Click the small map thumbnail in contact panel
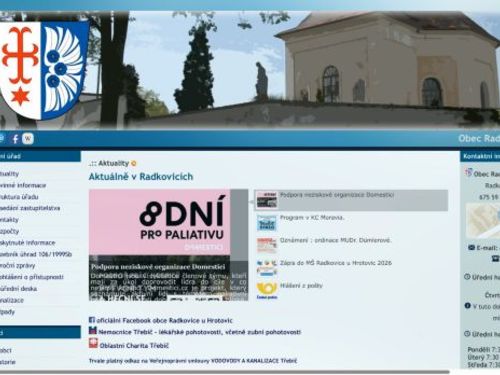Image resolution: width=500 pixels, height=375 pixels. pos(483,221)
